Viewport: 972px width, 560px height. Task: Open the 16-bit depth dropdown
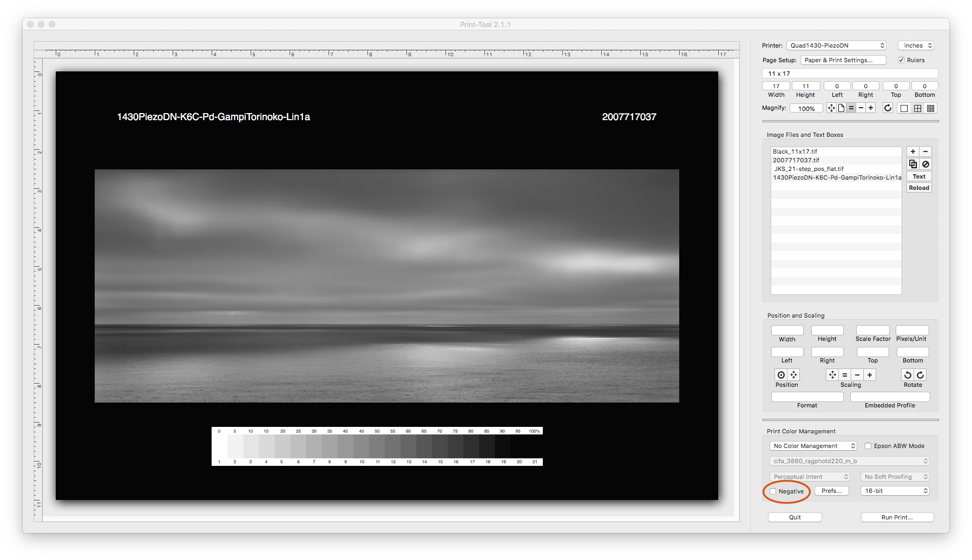[x=896, y=491]
